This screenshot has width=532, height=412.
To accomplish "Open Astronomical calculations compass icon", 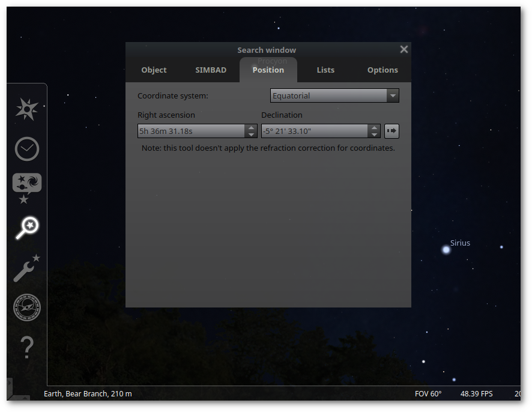I will pyautogui.click(x=27, y=307).
